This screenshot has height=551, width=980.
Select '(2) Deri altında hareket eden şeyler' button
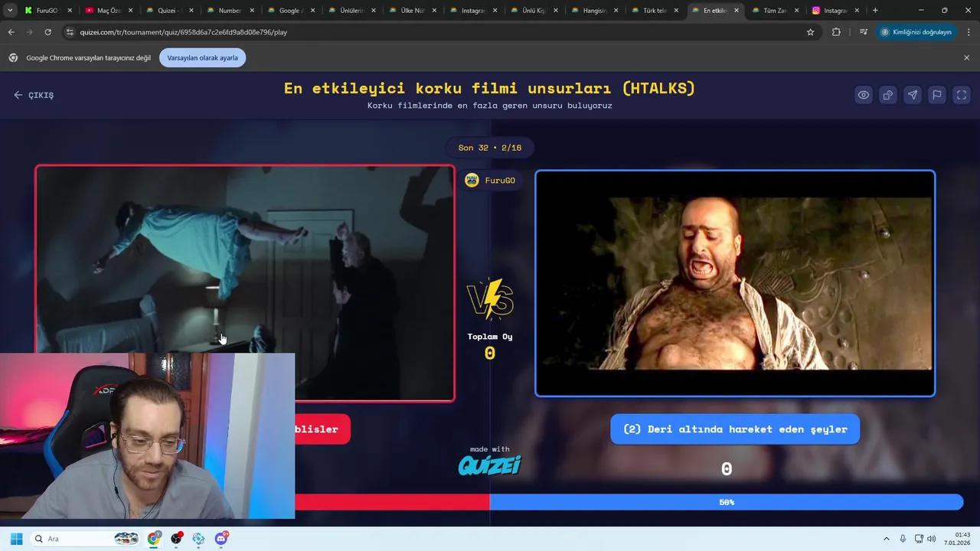pyautogui.click(x=735, y=429)
